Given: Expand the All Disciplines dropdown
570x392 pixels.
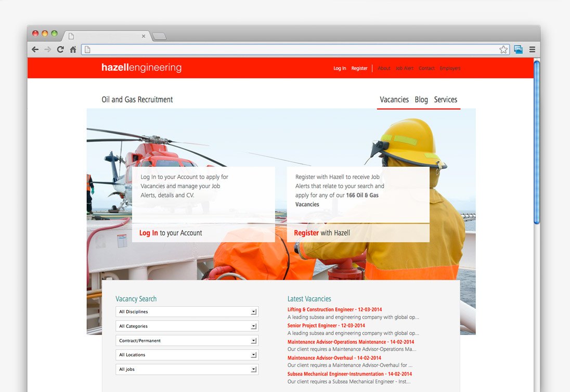Looking at the screenshot, I should coord(187,312).
